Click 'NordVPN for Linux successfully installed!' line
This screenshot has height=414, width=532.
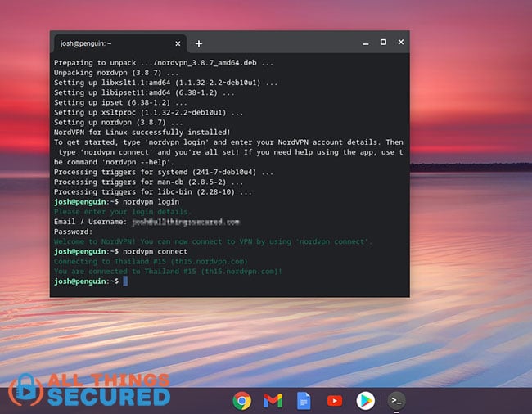coord(142,133)
